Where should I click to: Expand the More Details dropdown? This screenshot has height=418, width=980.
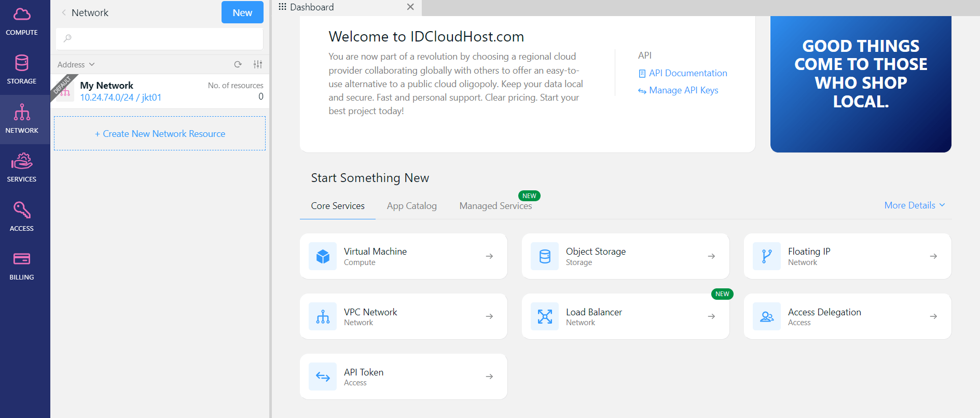click(x=914, y=205)
